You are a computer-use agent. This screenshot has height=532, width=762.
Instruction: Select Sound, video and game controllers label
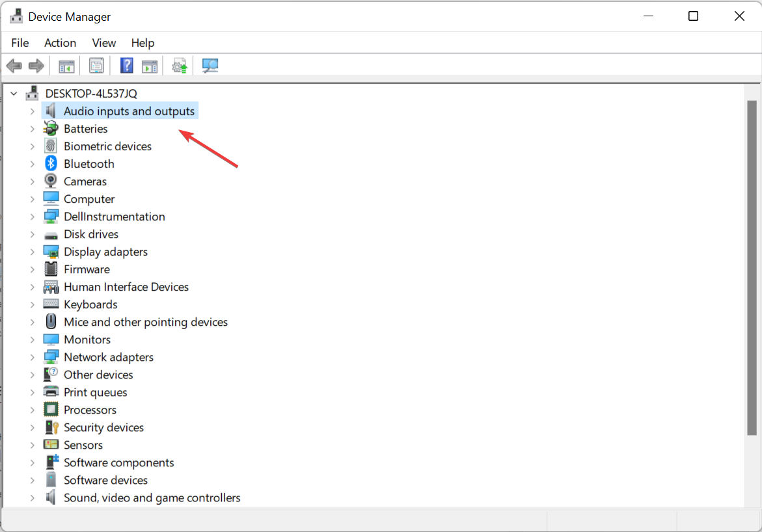(x=152, y=498)
